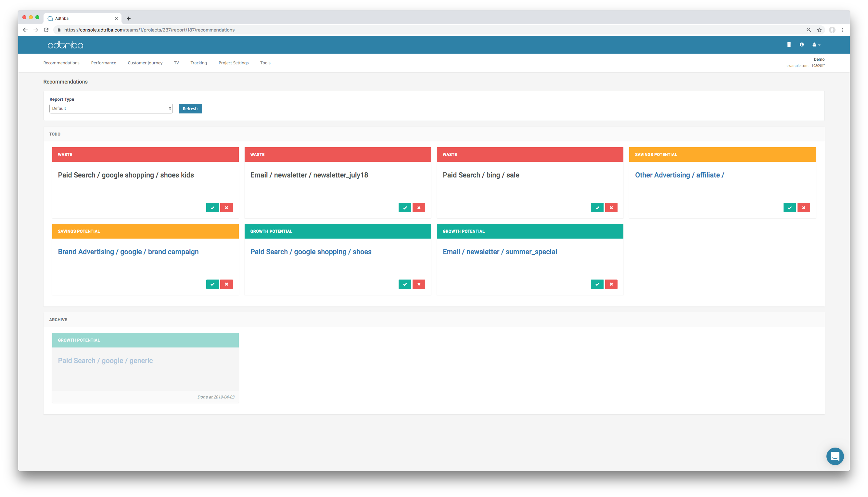
Task: Open the Report Type dropdown
Action: [111, 108]
